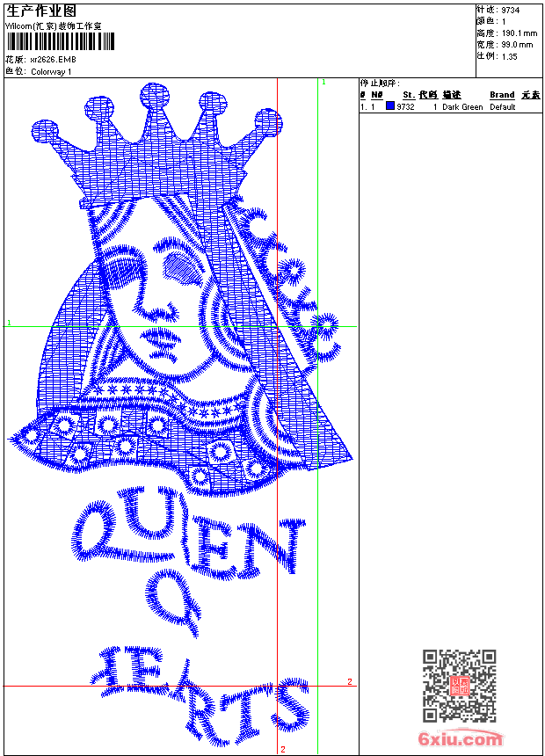Viewport: 545px width, 756px height.
Task: Click the green marker 1 at the top guide
Action: coord(324,83)
